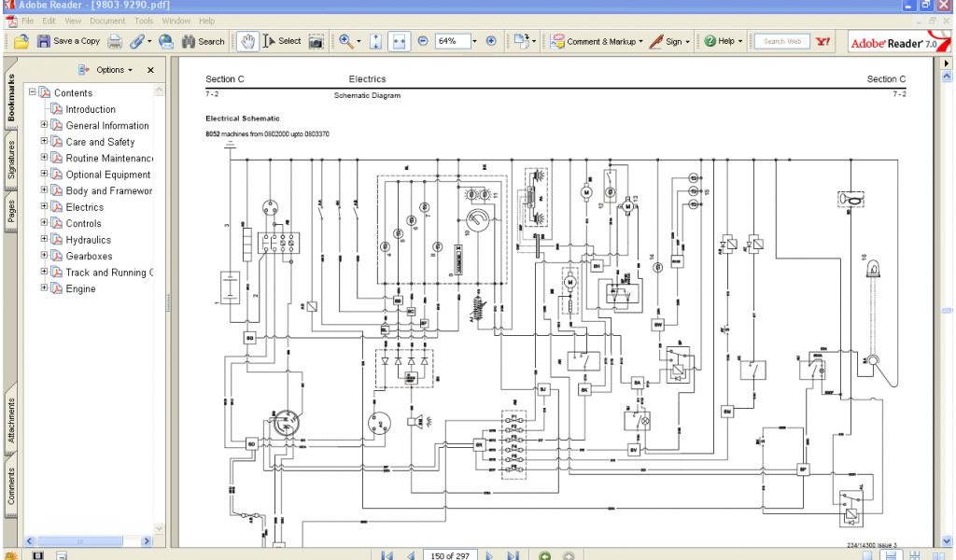Collapse the Contents bookmark tree
The width and height of the screenshot is (956, 560).
tap(32, 92)
